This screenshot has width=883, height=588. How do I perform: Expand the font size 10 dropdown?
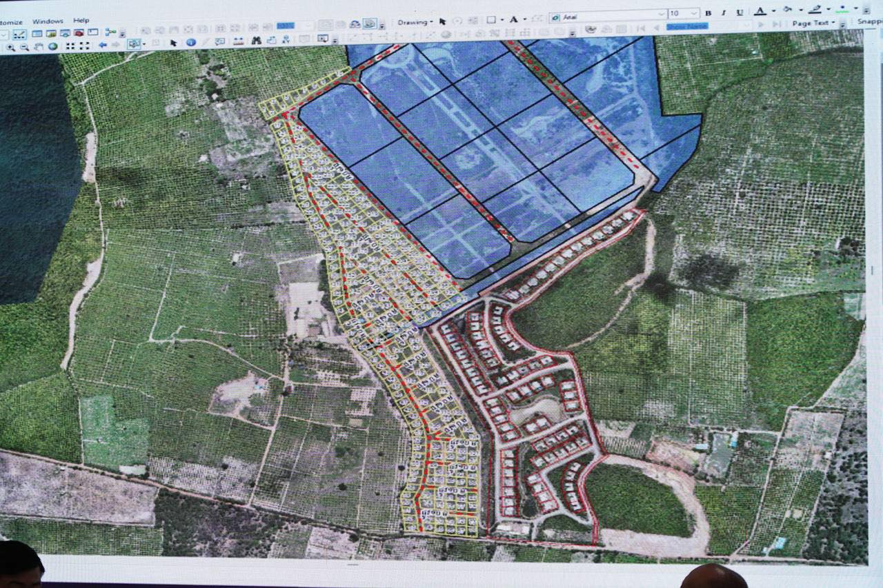tap(694, 14)
